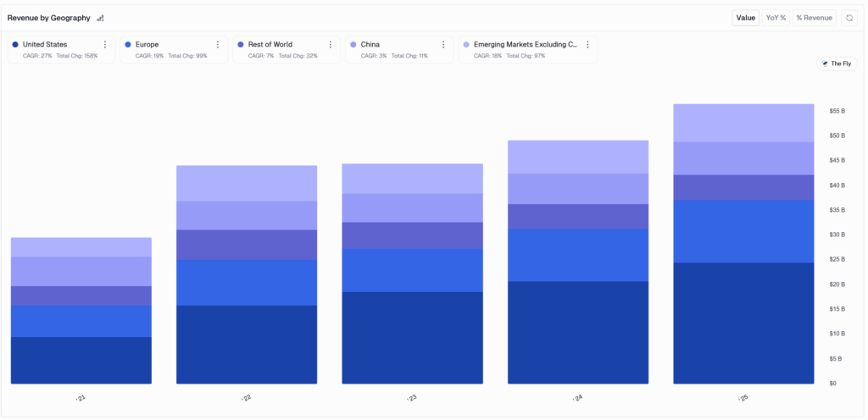This screenshot has width=868, height=420.
Task: Click the China series kebab menu icon
Action: tap(443, 44)
